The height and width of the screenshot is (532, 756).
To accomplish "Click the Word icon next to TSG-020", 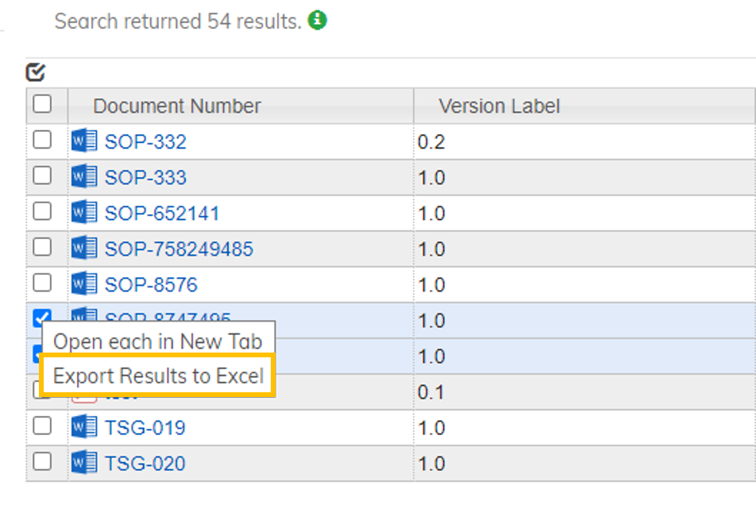I will click(x=84, y=463).
